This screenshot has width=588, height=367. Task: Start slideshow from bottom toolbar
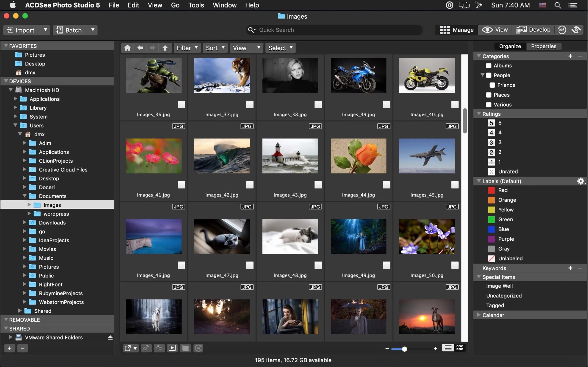172,348
